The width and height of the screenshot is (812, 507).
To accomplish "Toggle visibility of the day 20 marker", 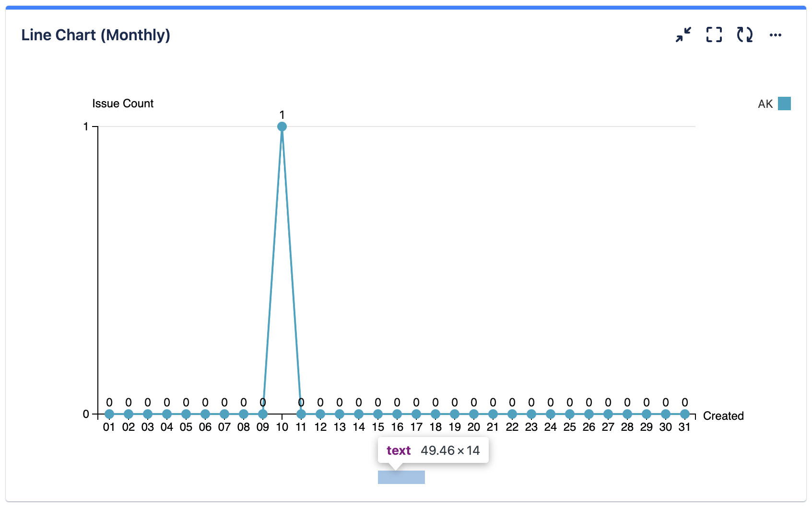I will pos(474,413).
